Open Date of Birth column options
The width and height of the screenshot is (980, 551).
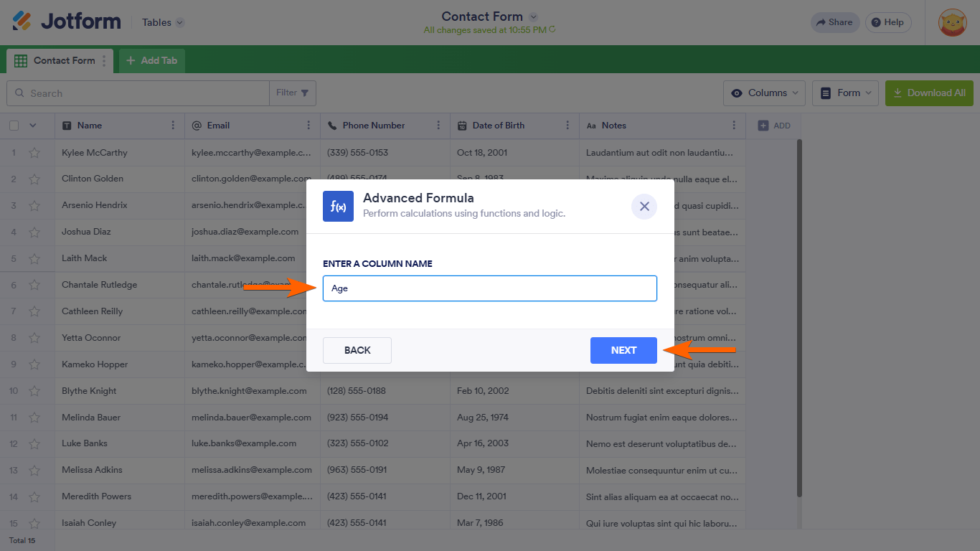567,126
